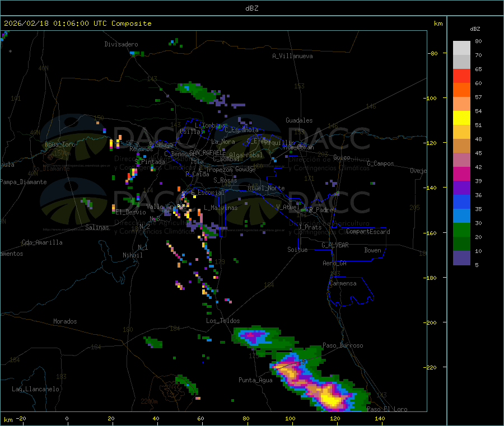The width and height of the screenshot is (504, 426).
Task: Click the 'Pampa_Diamante' label
Action: click(x=23, y=182)
